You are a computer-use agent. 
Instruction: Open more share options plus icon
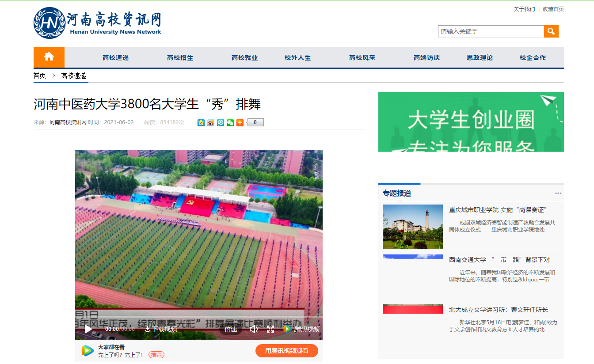click(240, 123)
